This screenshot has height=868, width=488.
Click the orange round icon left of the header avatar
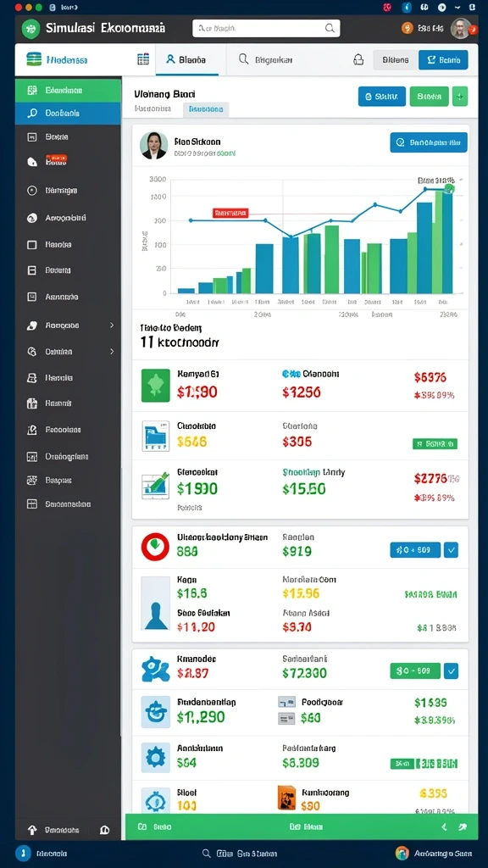(408, 28)
